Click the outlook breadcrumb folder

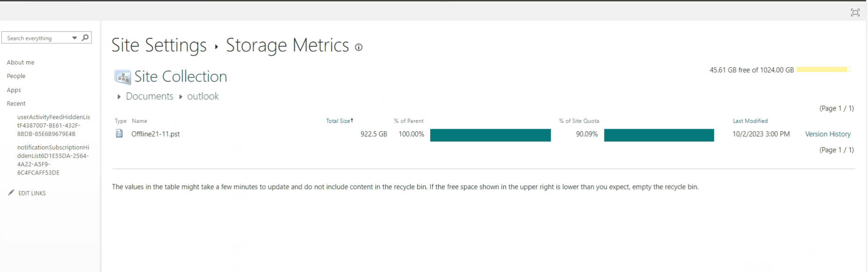(203, 97)
